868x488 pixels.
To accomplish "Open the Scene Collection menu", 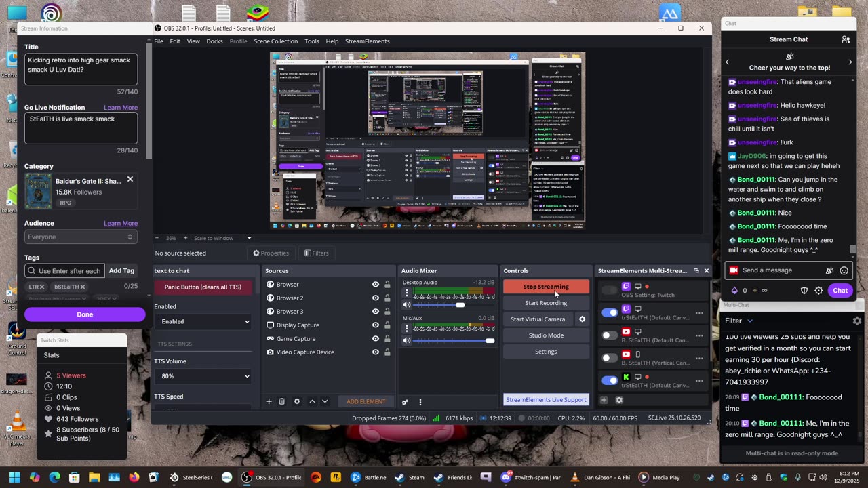I will (275, 41).
